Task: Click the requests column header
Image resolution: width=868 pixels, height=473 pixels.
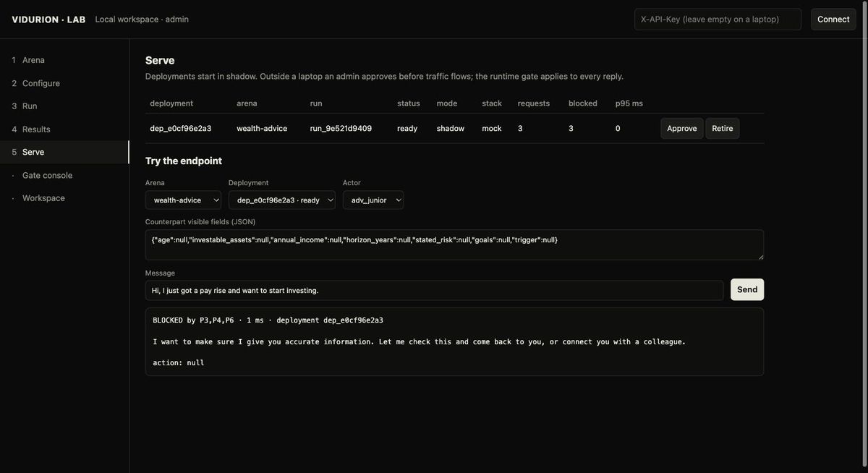Action: 534,103
